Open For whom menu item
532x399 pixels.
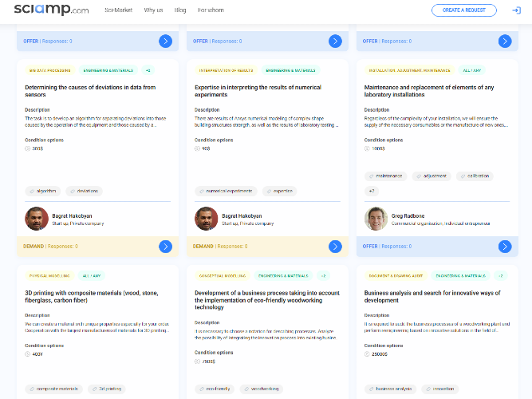211,10
